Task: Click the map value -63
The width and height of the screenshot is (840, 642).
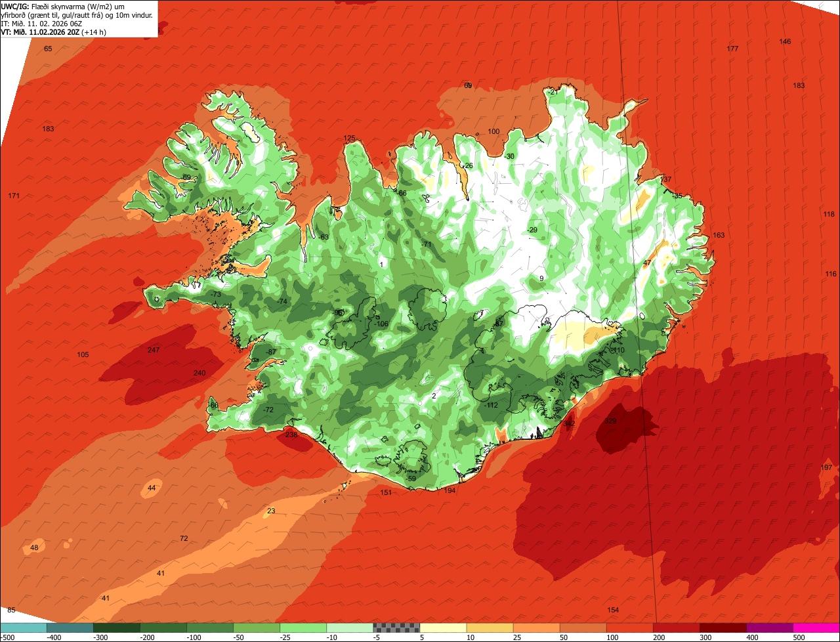Action: (323, 237)
